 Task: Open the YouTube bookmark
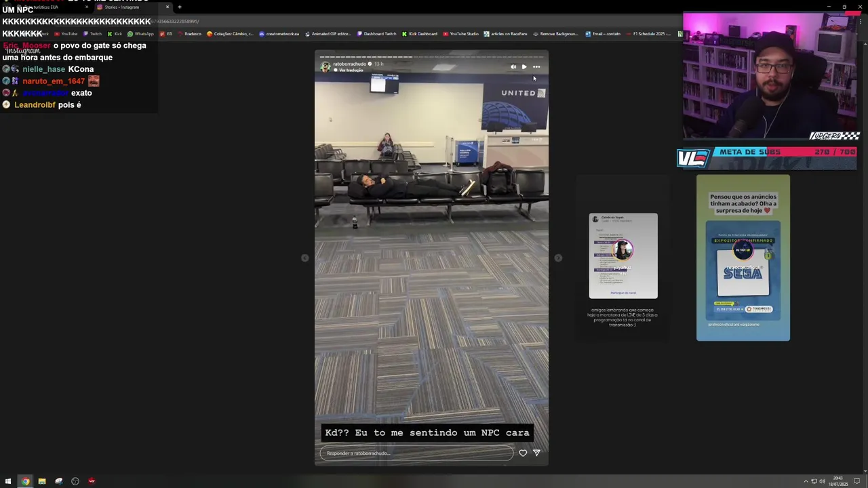coord(66,34)
